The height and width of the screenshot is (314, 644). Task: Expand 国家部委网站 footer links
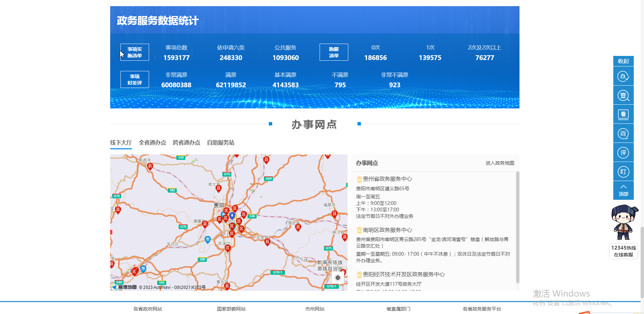point(231,309)
